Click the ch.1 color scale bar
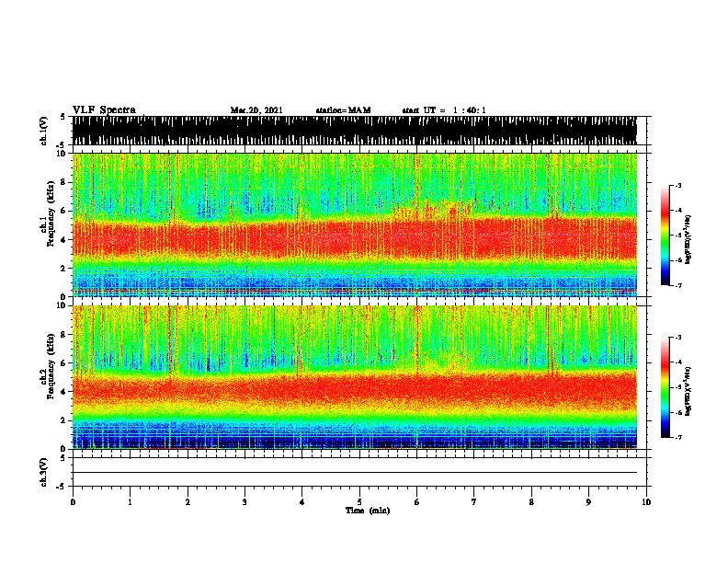 (665, 236)
